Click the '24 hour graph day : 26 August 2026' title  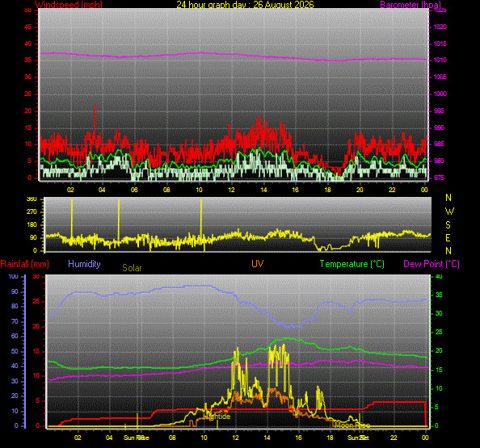(x=245, y=4)
